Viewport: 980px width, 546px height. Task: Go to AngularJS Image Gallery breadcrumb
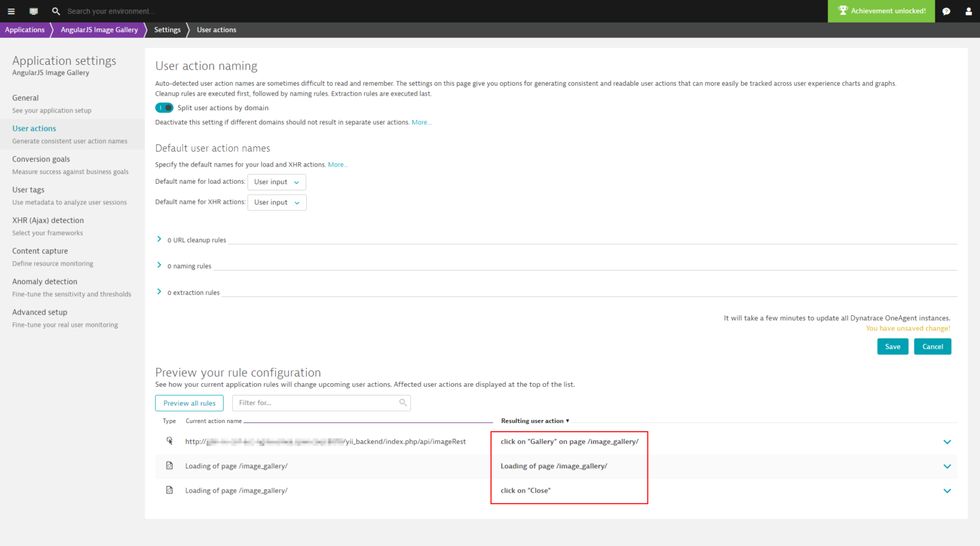[x=99, y=30]
